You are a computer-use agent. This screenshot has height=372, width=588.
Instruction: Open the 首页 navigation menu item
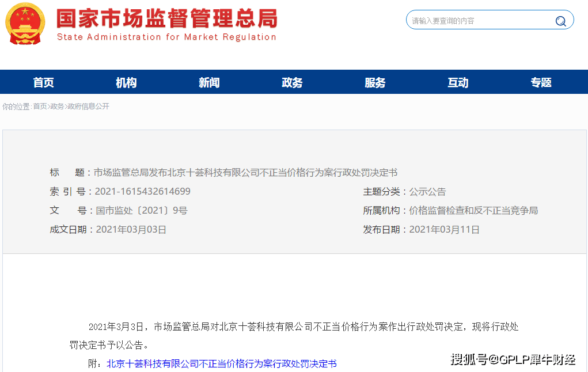point(43,82)
